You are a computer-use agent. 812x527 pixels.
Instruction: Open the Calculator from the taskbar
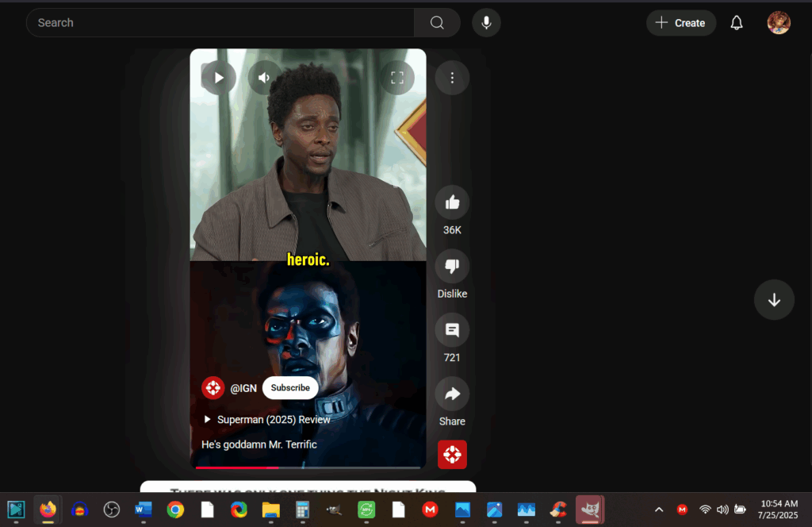click(x=302, y=510)
